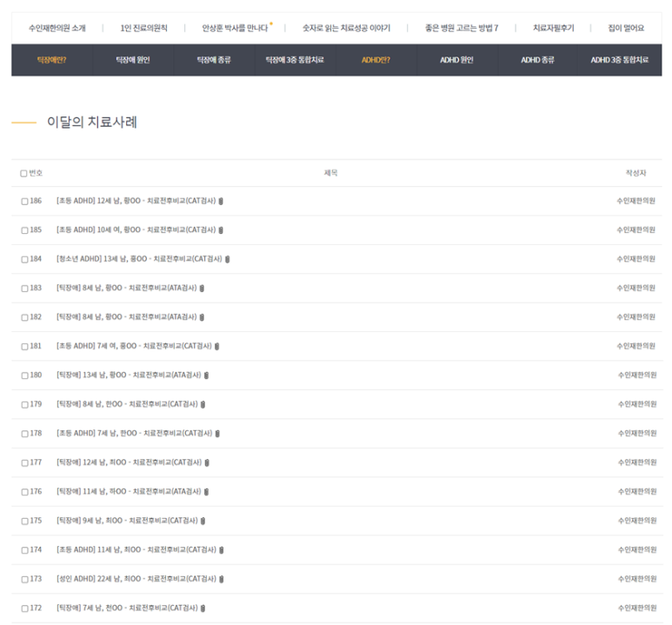This screenshot has width=672, height=625.
Task: Check the box beside number 172
Action: click(x=24, y=608)
